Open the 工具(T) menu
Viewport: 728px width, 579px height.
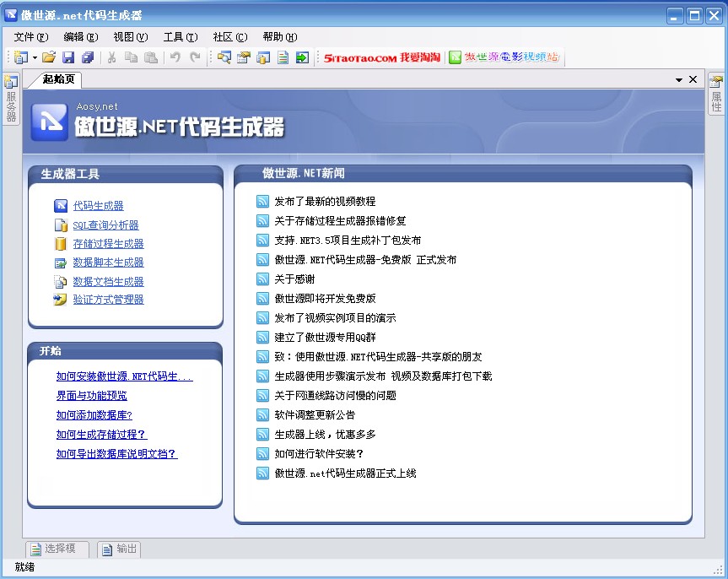pos(181,37)
